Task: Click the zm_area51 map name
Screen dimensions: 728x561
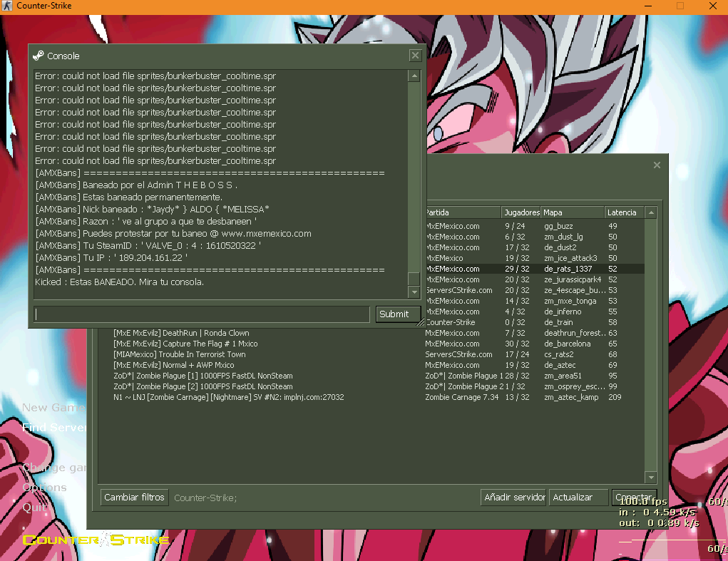Action: (563, 376)
